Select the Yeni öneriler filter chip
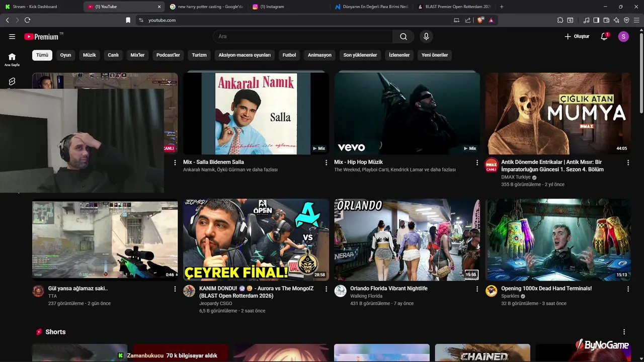Image resolution: width=644 pixels, height=362 pixels. coord(435,55)
